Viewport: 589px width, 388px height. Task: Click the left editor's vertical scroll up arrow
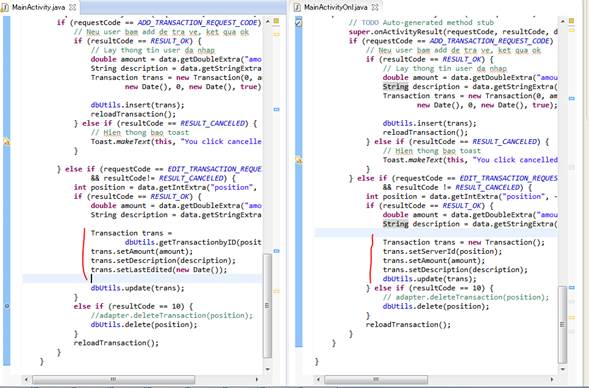point(267,21)
